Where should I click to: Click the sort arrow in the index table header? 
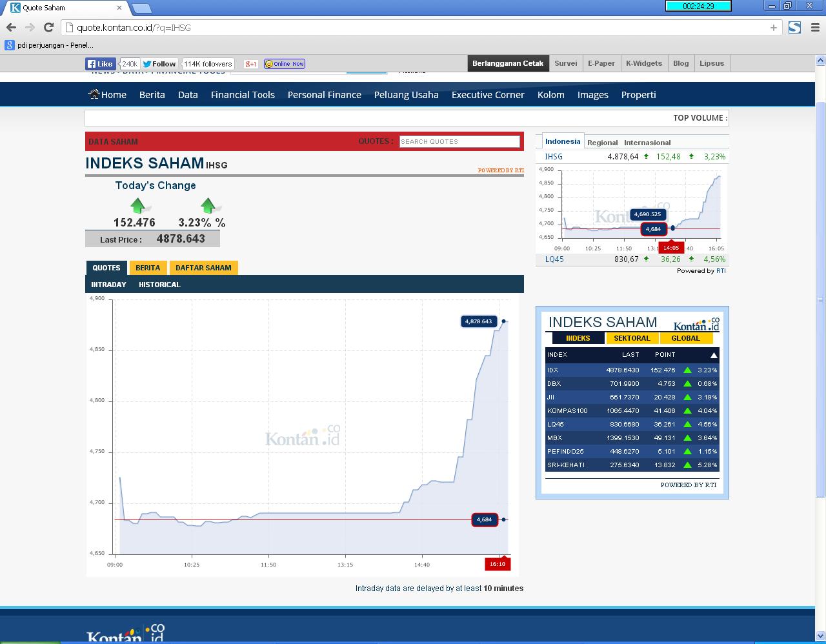tap(714, 355)
